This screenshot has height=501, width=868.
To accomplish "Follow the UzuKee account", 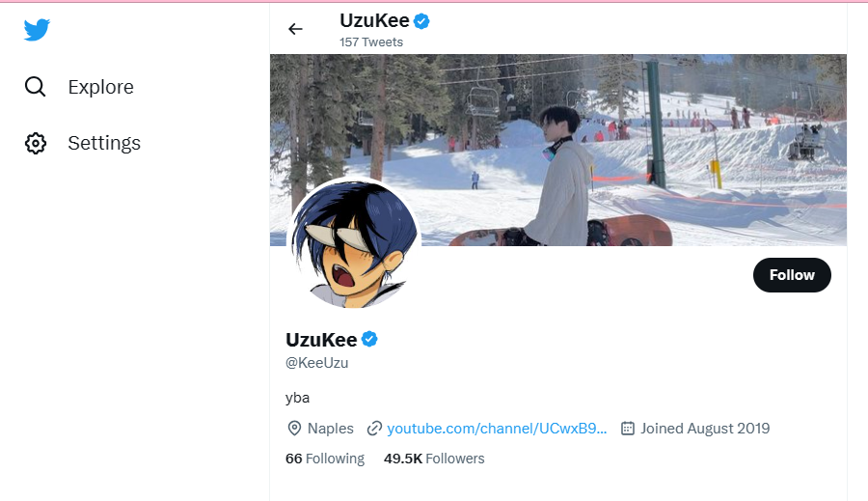I will click(792, 275).
